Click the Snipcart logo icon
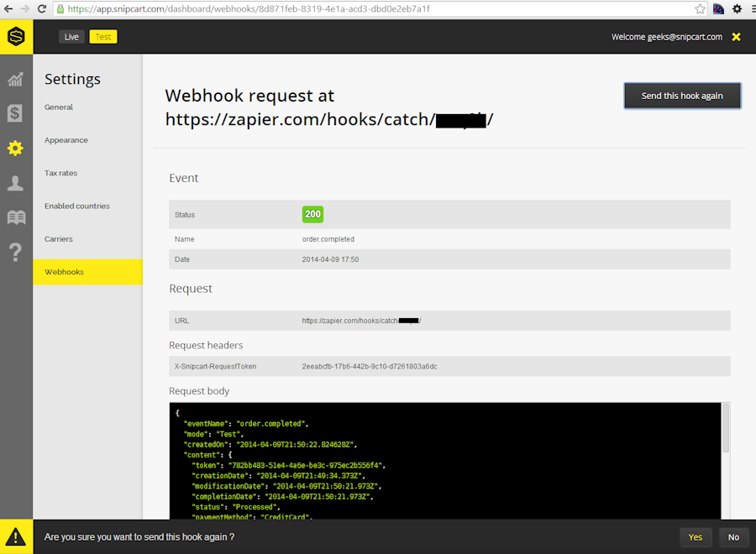756x554 pixels. 17,37
